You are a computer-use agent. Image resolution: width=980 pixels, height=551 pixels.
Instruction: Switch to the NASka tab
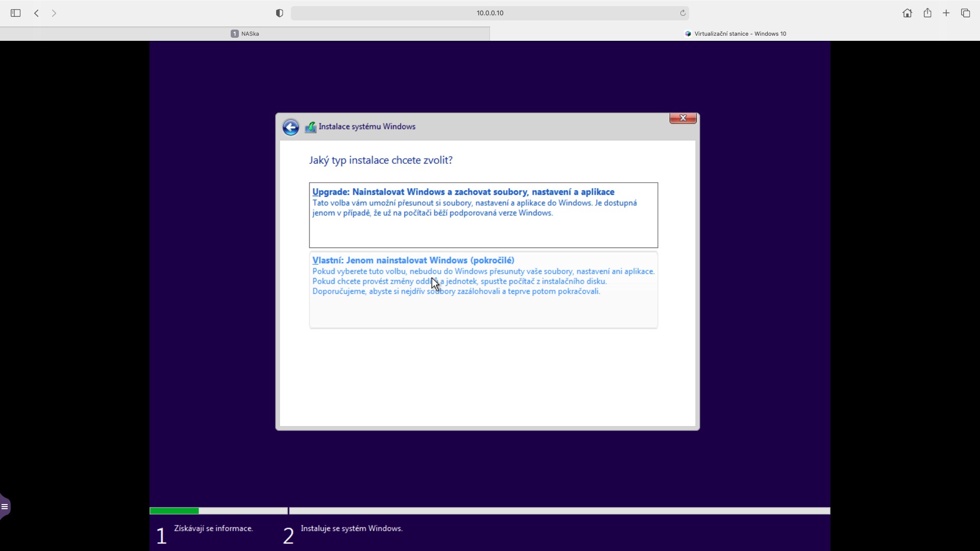point(245,34)
